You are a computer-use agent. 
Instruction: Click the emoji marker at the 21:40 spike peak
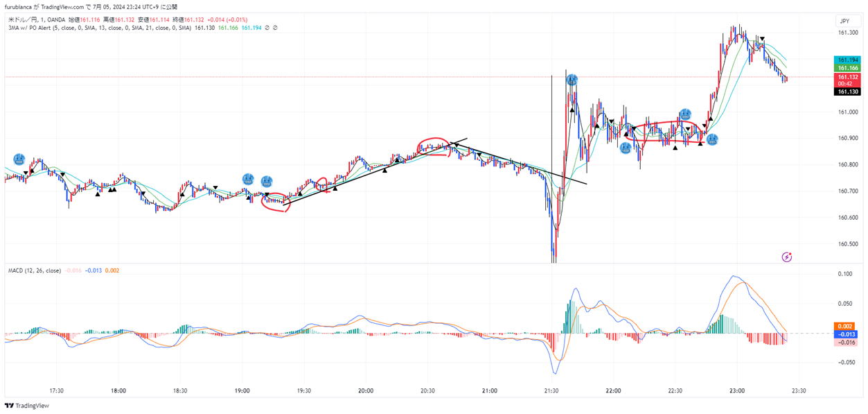point(572,80)
